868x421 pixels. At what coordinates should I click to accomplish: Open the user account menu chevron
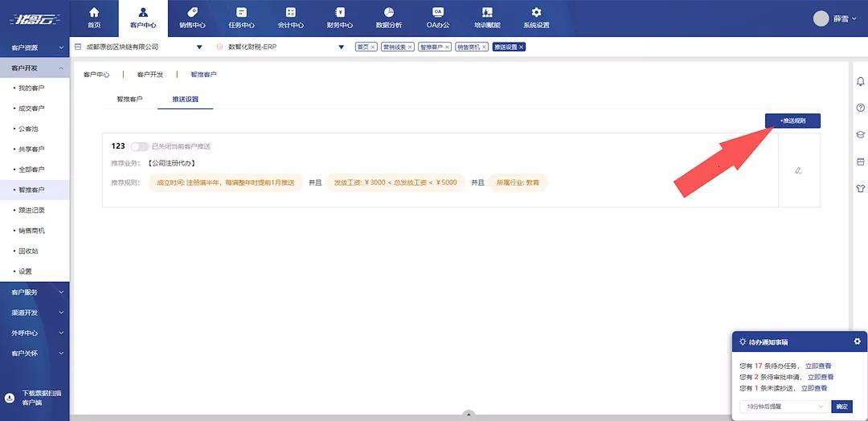point(854,18)
